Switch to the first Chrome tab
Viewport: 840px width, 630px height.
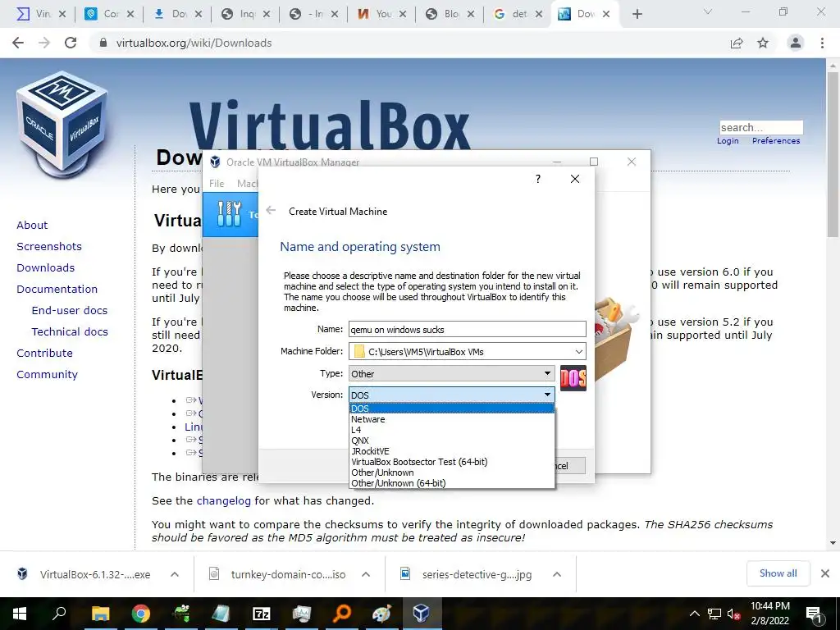coord(41,14)
